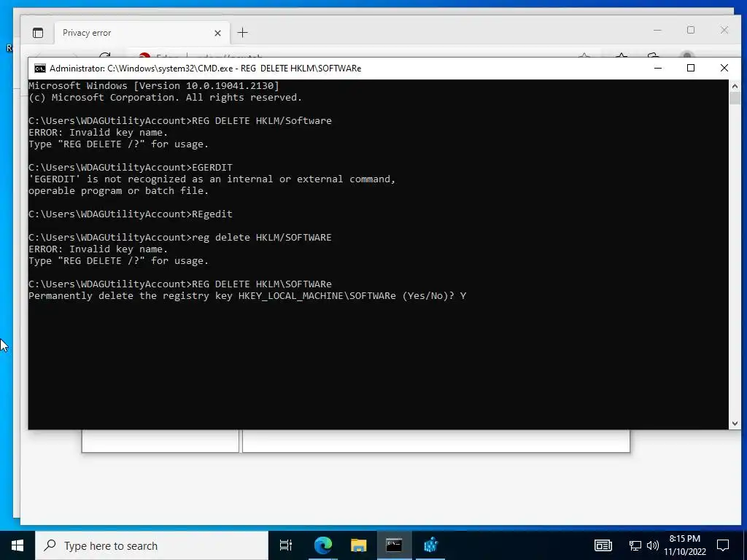Open a new tab in Edge

[x=242, y=32]
